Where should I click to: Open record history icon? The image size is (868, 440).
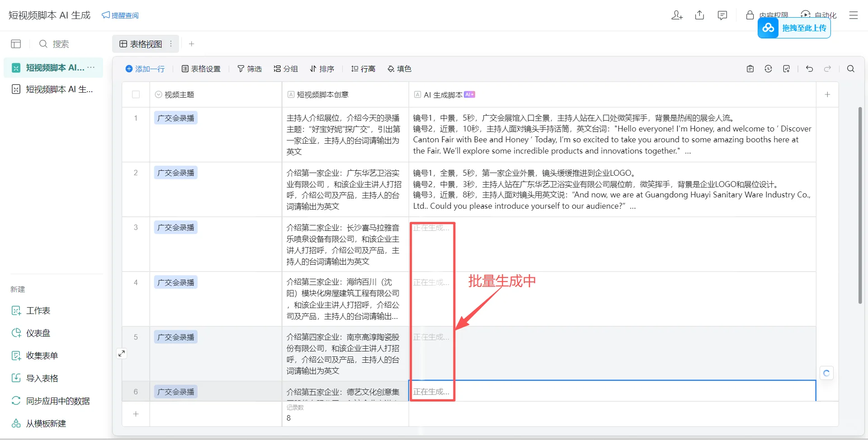[769, 69]
